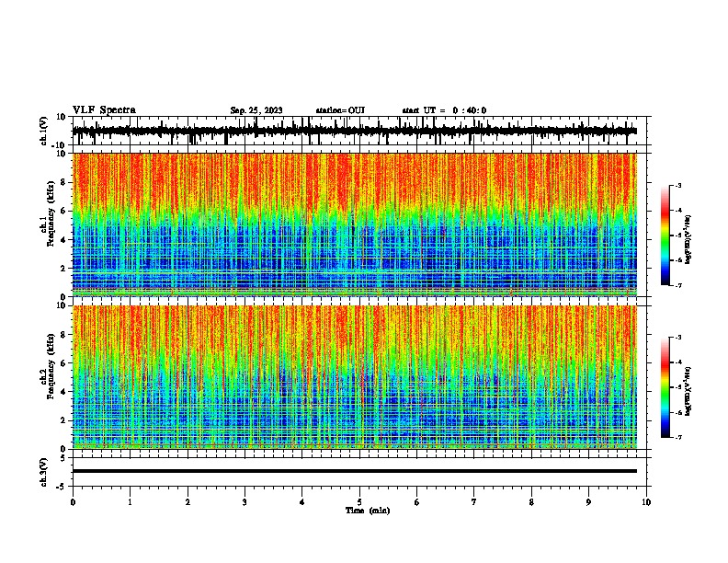
Task: Click the "2" tick on ch.2 frequency axis
Action: (63, 420)
